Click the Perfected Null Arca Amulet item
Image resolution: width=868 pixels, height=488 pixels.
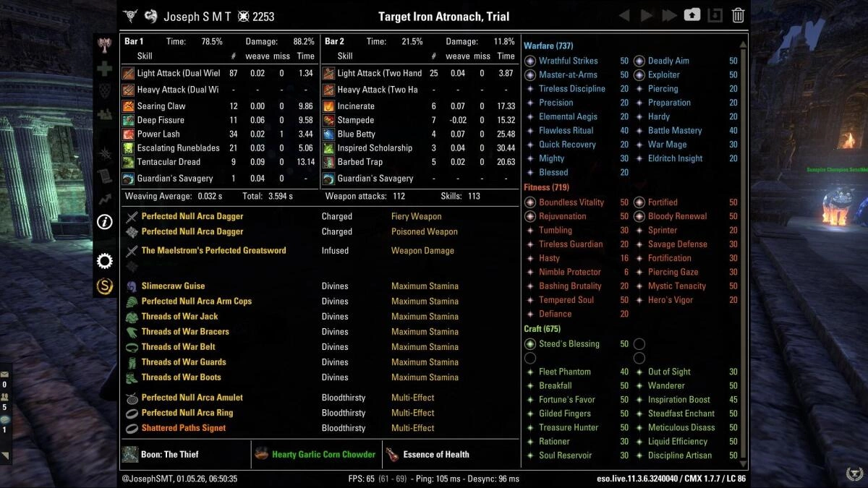point(192,398)
